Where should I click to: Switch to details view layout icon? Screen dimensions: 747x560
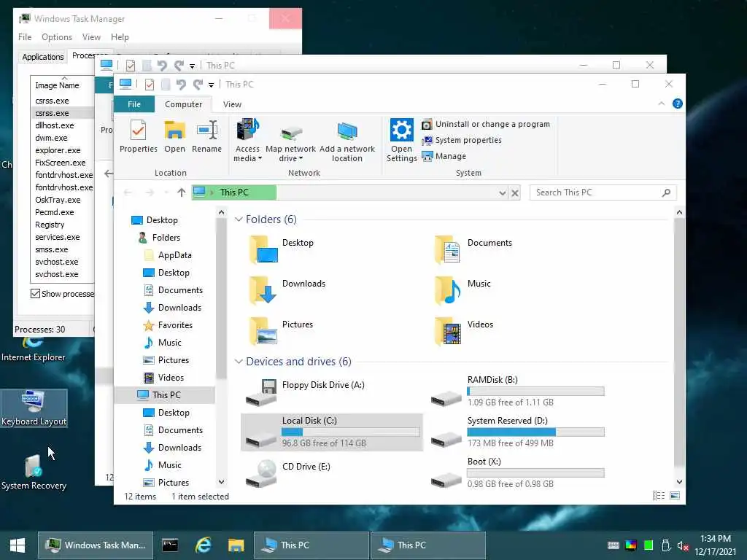pyautogui.click(x=659, y=496)
